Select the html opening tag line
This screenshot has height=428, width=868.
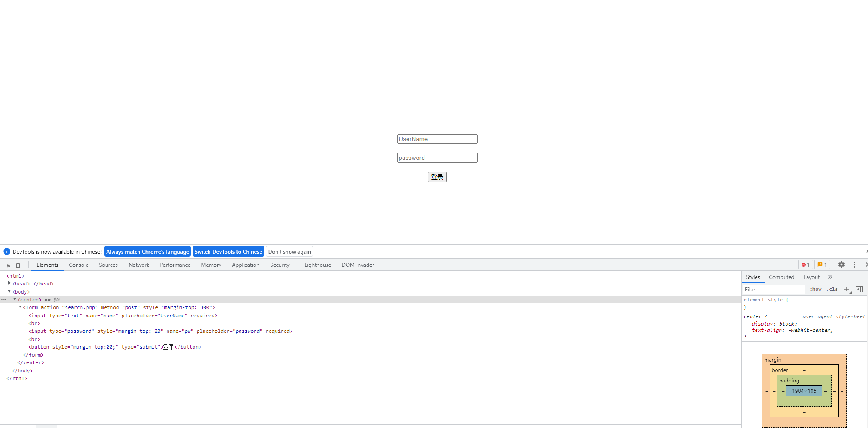tap(15, 276)
